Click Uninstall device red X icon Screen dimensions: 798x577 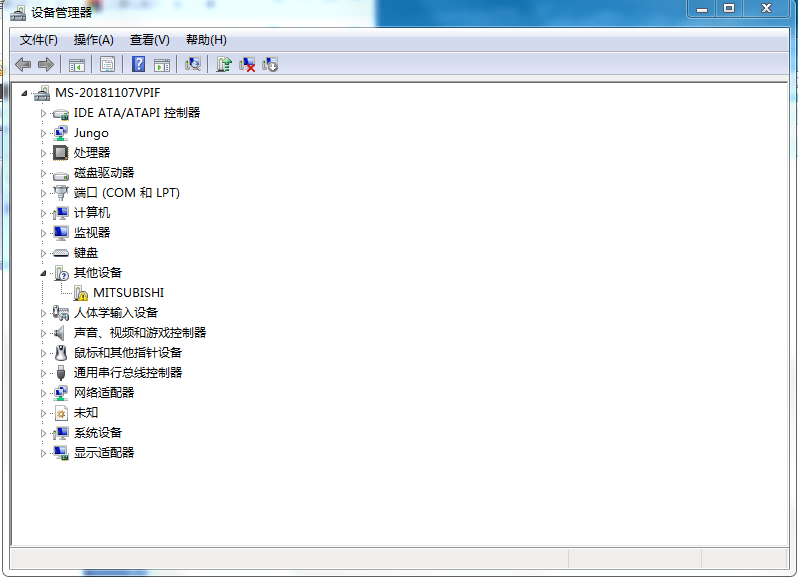pos(247,64)
